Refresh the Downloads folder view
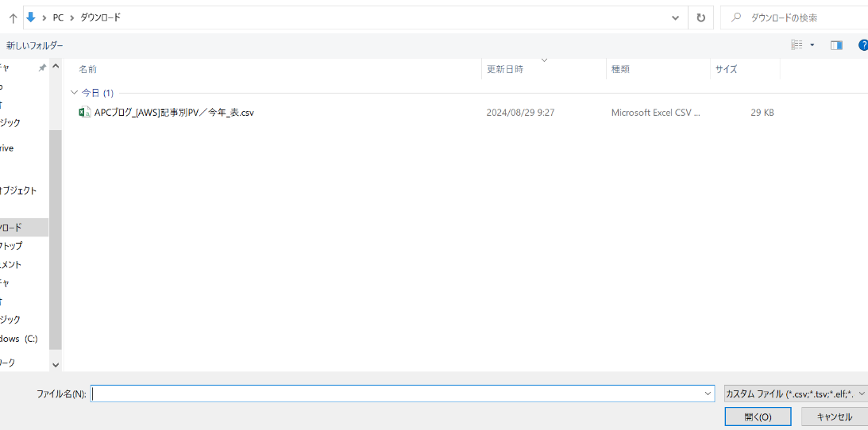This screenshot has height=430, width=868. (700, 17)
